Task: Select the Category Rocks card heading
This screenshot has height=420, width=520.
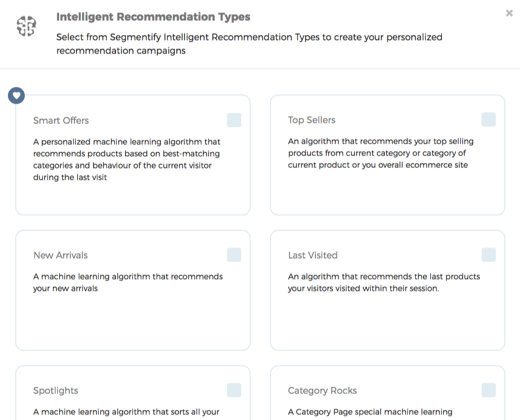Action: [x=322, y=391]
